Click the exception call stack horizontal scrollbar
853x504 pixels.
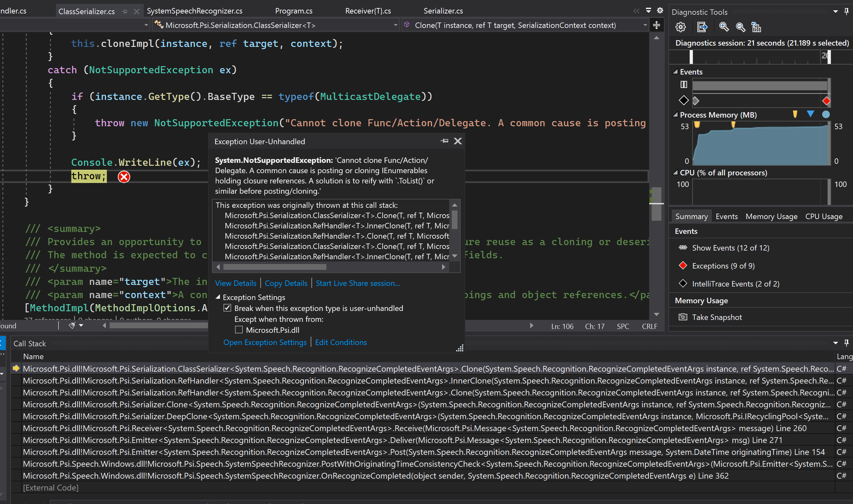[x=275, y=267]
